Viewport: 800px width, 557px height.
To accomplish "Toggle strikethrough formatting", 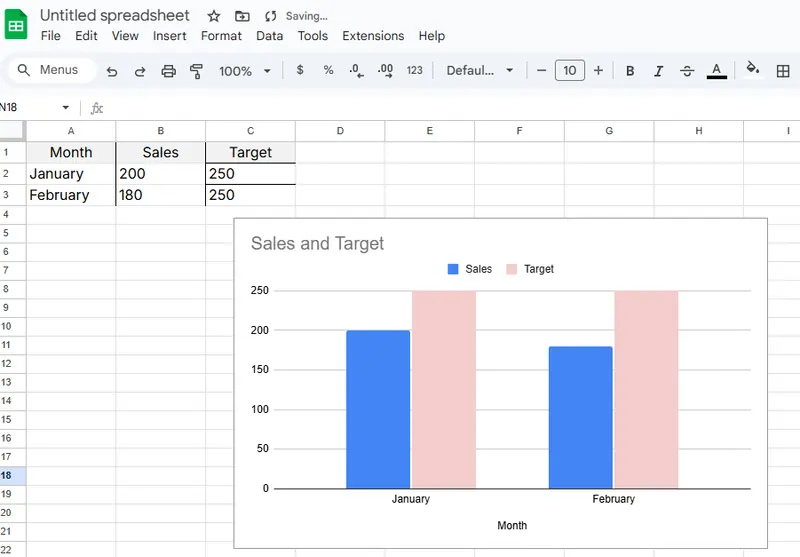I will (x=687, y=71).
